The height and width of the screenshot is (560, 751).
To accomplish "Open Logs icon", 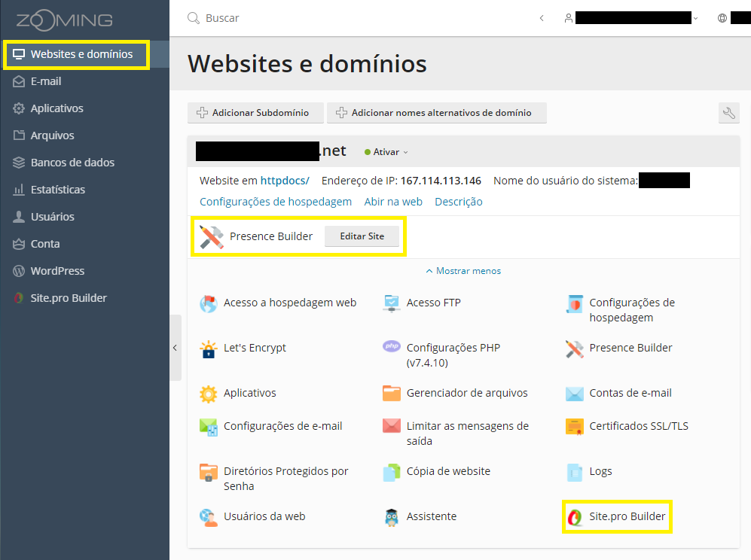I will pos(575,473).
